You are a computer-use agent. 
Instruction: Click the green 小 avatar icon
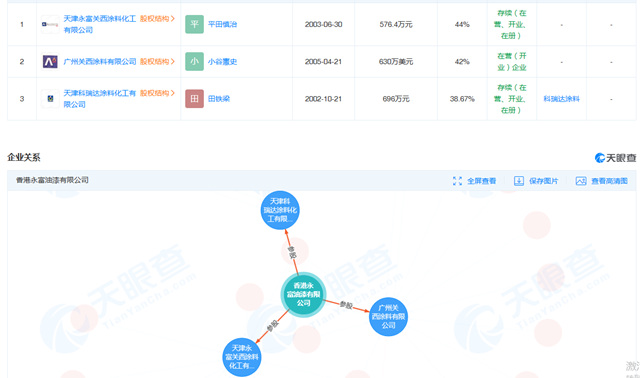coord(194,62)
